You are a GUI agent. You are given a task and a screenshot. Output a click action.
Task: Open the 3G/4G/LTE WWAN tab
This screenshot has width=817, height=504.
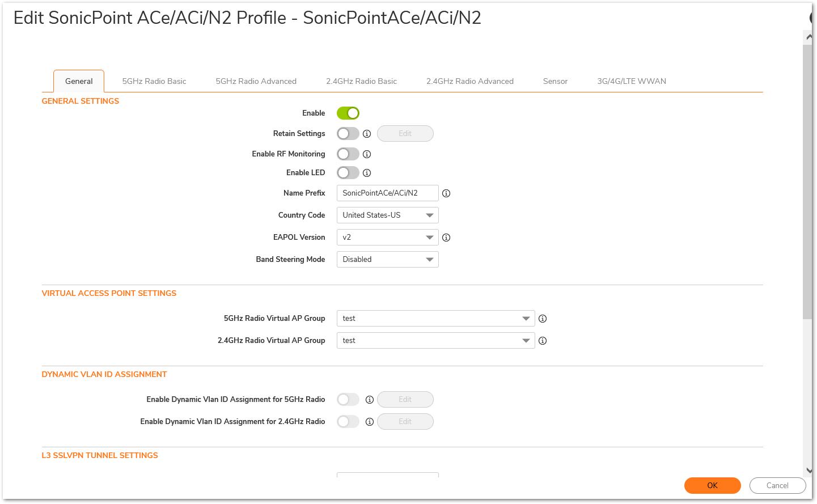coord(631,81)
